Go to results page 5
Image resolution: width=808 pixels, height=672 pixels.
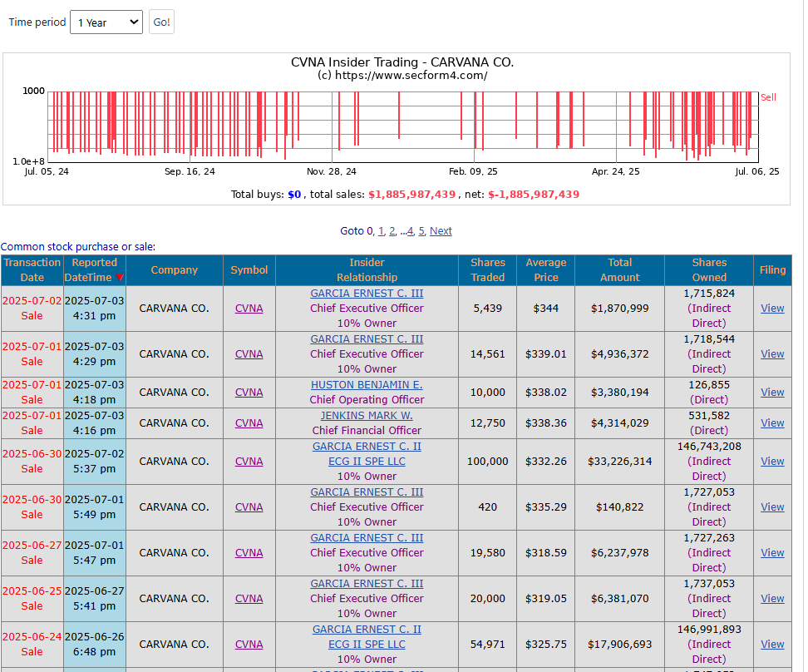point(421,231)
